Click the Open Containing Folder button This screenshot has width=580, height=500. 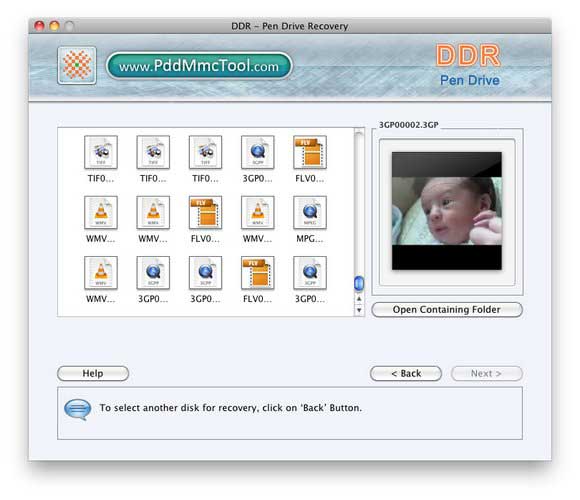(x=447, y=310)
